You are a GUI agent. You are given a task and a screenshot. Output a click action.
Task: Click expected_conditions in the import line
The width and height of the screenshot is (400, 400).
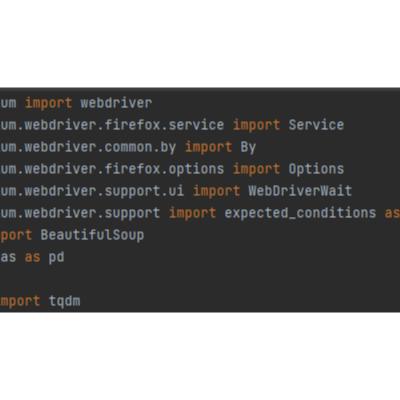300,213
